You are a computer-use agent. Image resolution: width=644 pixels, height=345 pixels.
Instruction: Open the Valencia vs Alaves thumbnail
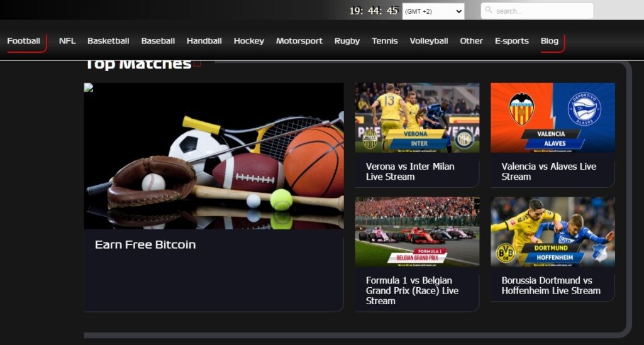click(553, 118)
